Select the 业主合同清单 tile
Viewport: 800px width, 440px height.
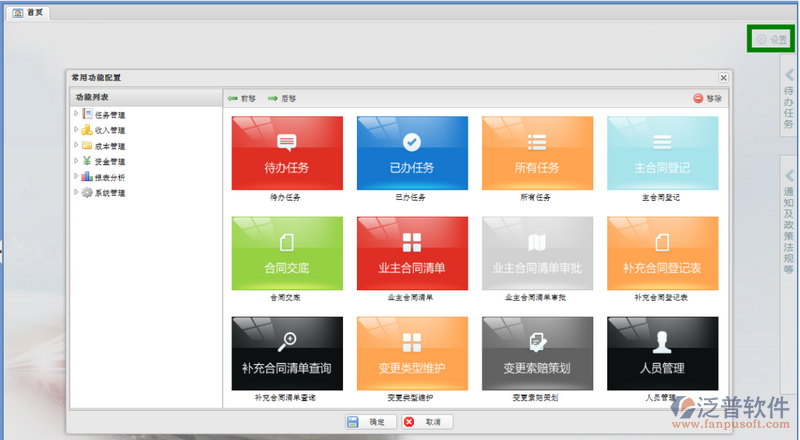coord(412,253)
